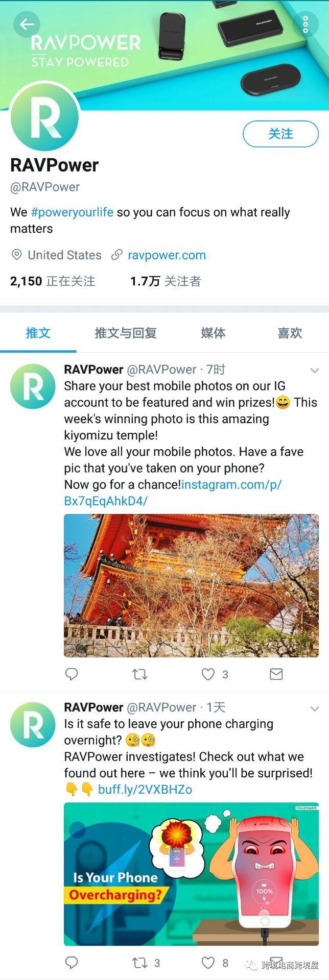Open the 喜欢 likes tab
The width and height of the screenshot is (329, 980).
pyautogui.click(x=290, y=333)
